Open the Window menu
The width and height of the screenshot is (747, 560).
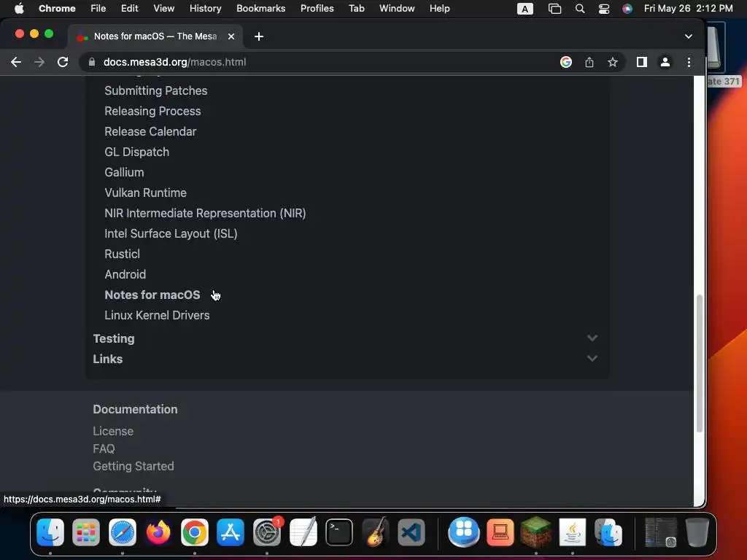click(x=397, y=9)
